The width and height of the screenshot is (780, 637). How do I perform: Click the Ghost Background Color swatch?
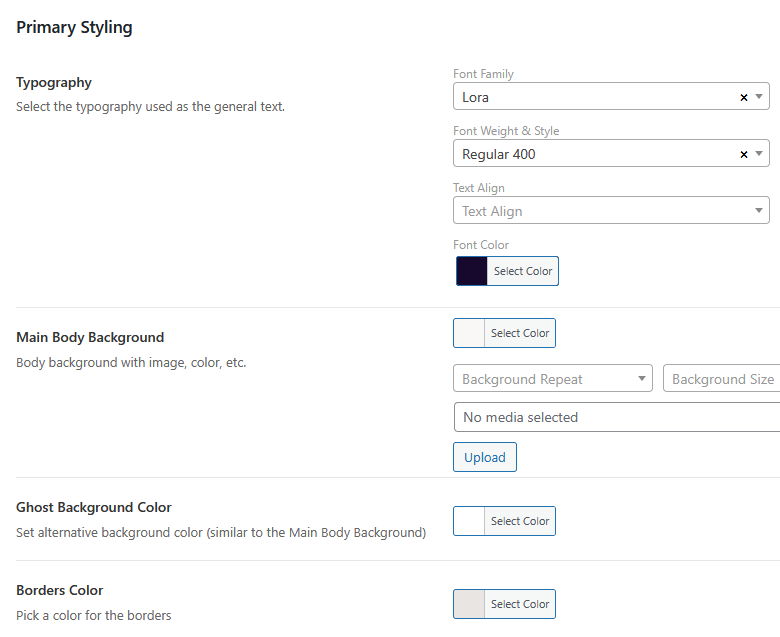[x=469, y=521]
